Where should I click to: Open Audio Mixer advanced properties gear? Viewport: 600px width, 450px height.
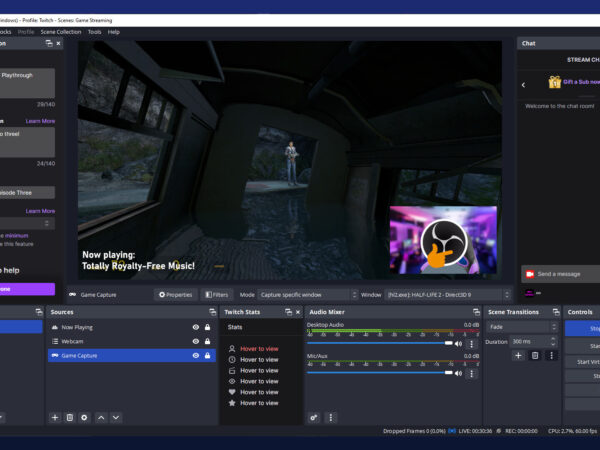314,417
